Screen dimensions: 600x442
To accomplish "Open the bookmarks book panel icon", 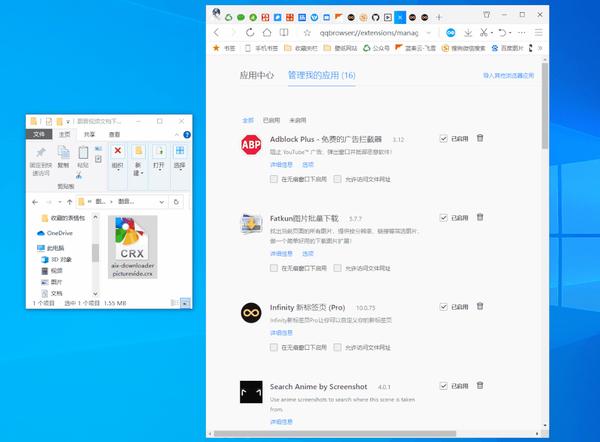I will (284, 33).
